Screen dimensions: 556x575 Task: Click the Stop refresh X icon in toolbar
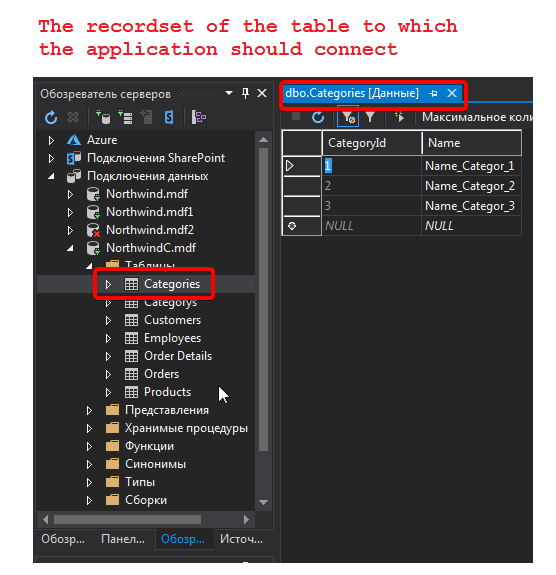[x=73, y=117]
